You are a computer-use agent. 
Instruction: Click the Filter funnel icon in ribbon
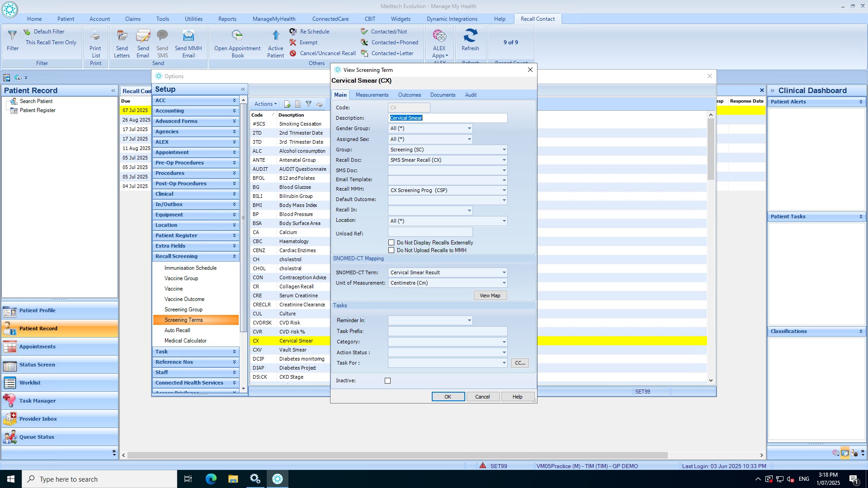tap(13, 36)
